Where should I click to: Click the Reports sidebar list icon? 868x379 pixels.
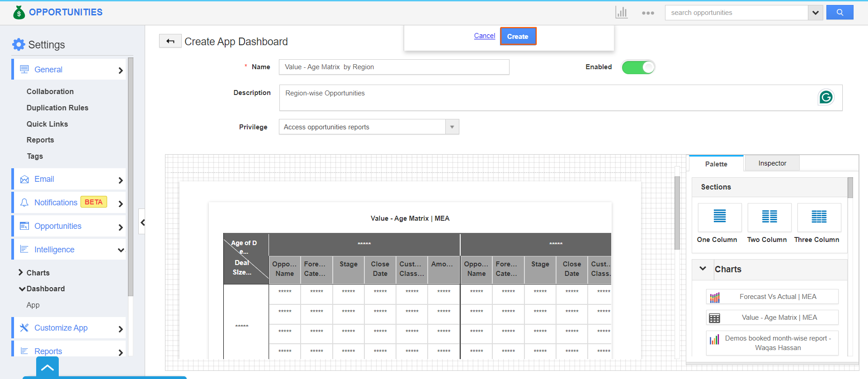tap(24, 351)
